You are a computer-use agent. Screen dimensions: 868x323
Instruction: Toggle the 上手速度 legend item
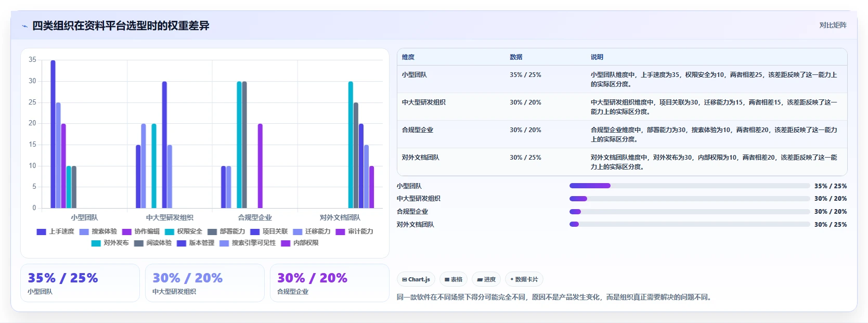pos(55,231)
